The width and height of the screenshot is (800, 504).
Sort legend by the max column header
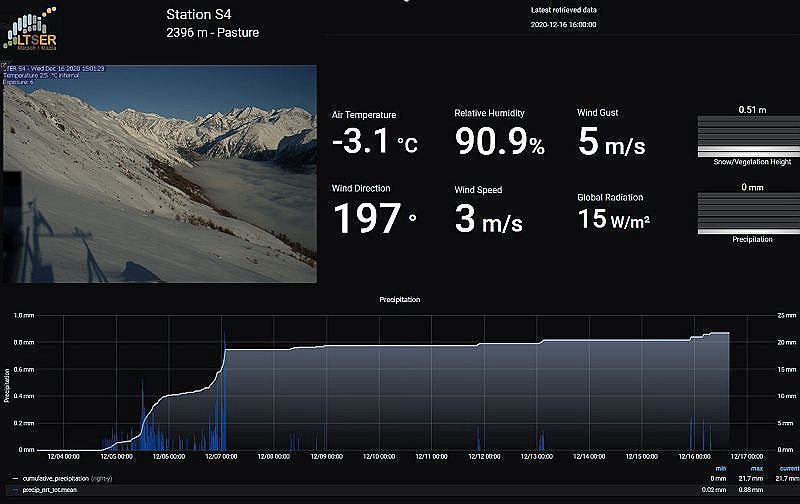point(757,468)
